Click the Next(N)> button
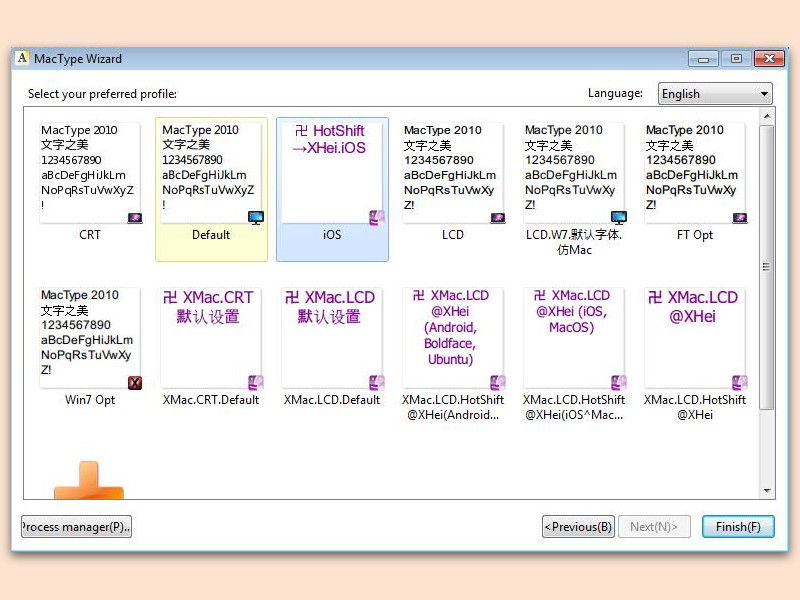Image resolution: width=800 pixels, height=600 pixels. [654, 527]
